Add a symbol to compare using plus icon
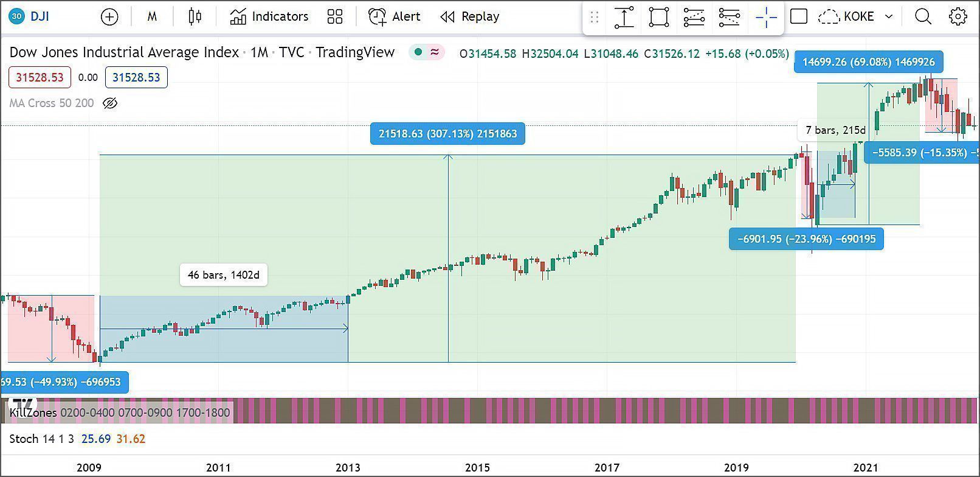The image size is (980, 477). (109, 17)
